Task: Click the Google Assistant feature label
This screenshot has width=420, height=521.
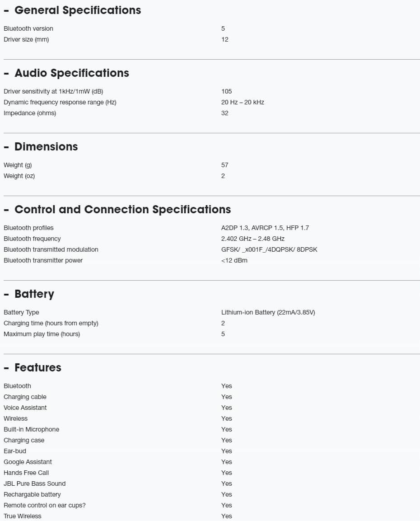Action: click(28, 462)
